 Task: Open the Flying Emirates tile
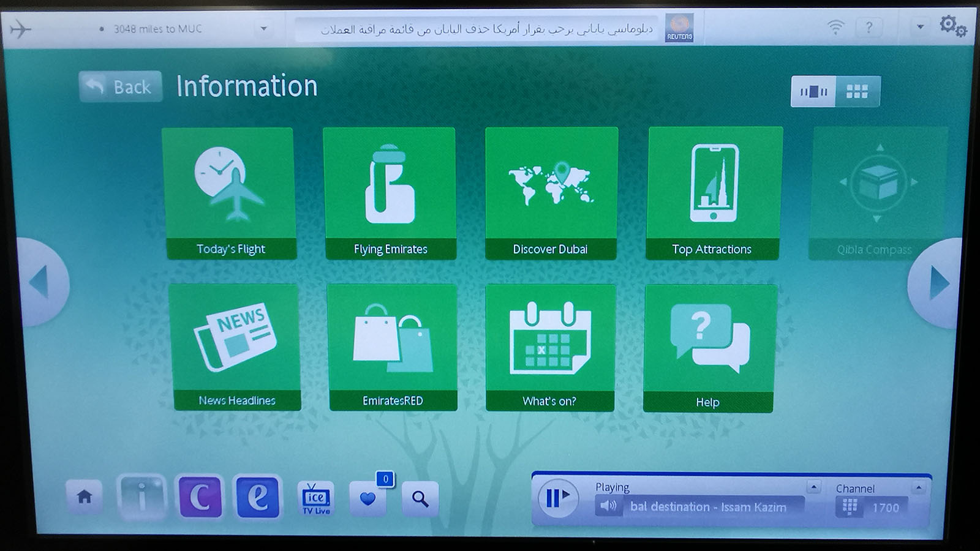[x=390, y=193]
